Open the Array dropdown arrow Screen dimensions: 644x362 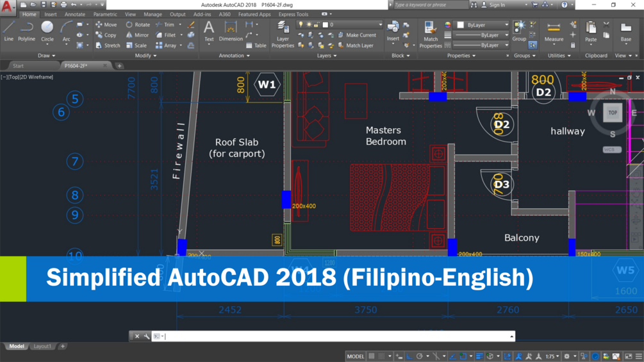[x=181, y=45]
